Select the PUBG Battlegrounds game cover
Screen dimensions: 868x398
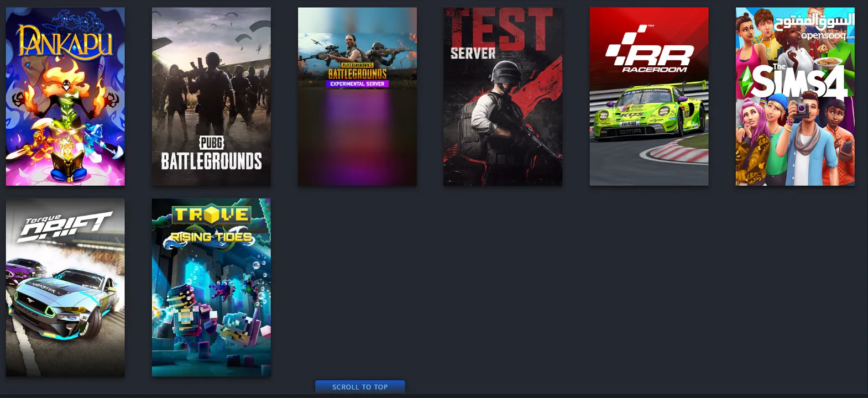[211, 97]
